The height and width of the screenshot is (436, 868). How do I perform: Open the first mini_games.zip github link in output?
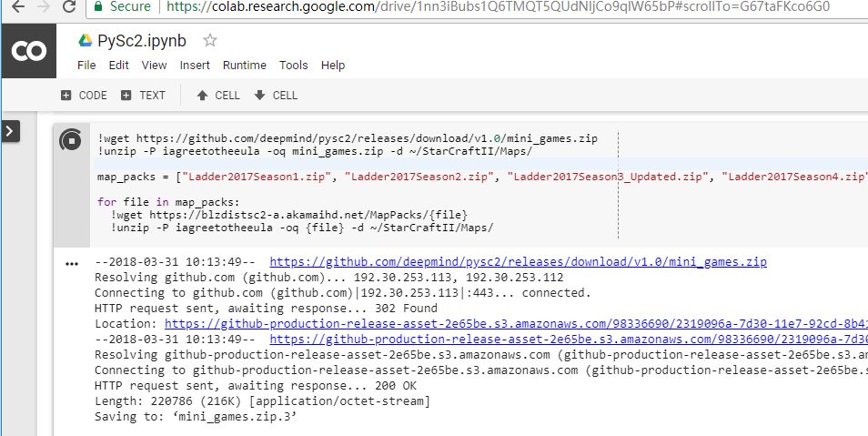pyautogui.click(x=518, y=262)
